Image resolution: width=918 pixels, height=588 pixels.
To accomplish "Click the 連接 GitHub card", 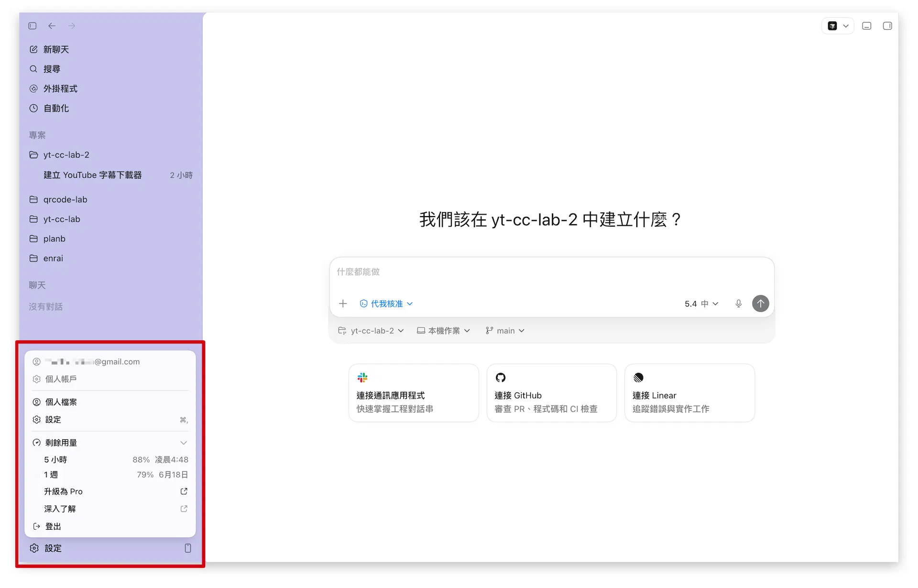I will tap(552, 393).
